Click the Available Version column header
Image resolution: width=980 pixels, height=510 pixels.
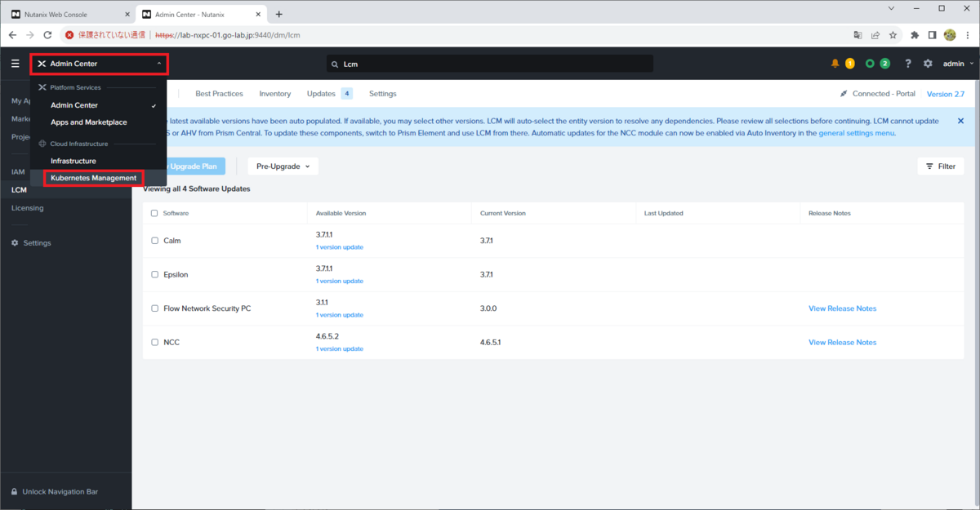341,213
